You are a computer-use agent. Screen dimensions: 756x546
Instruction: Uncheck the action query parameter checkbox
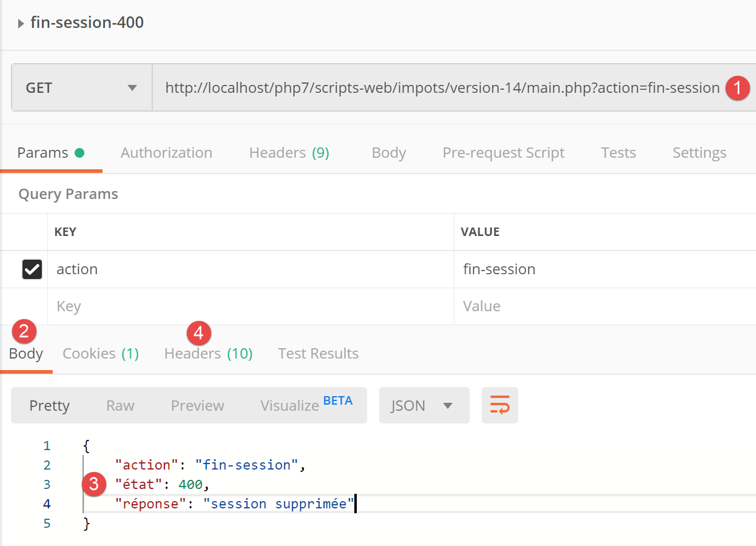[x=32, y=269]
